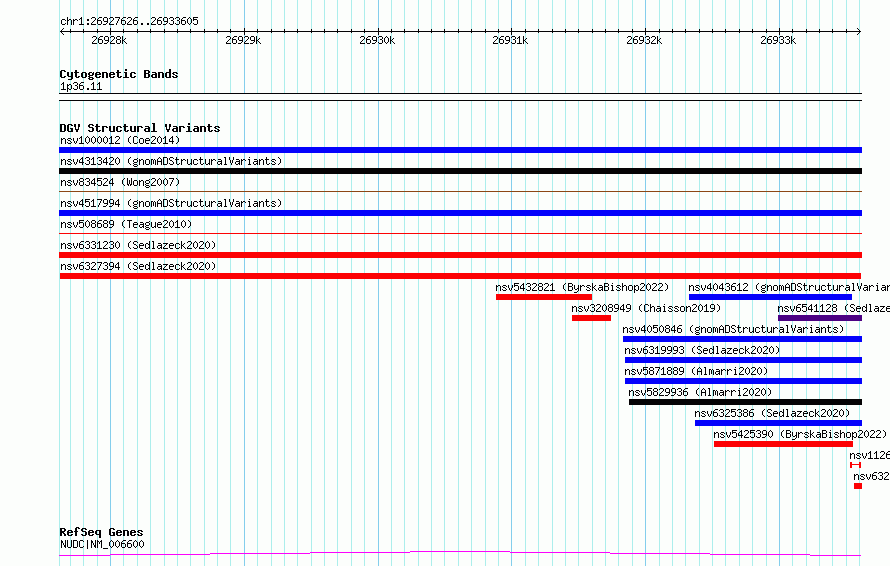Select the nsv5432821 (ByrskaBishop2022) red bar
The width and height of the screenshot is (890, 566).
pos(544,297)
